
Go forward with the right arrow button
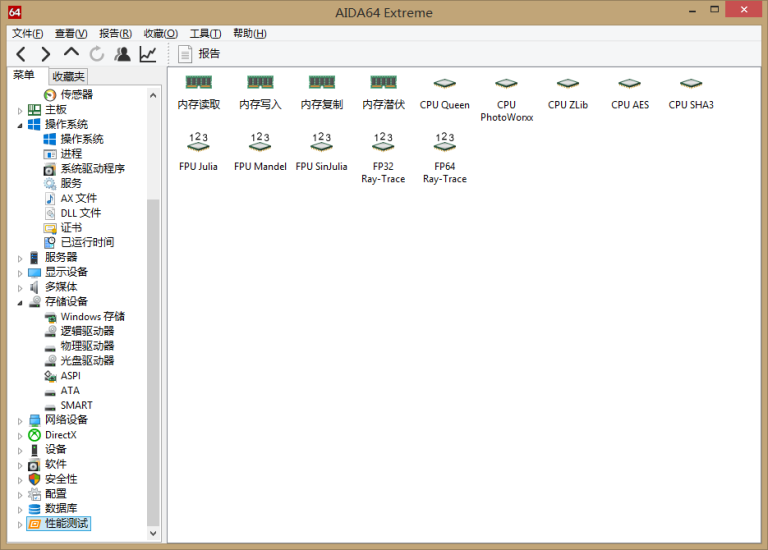(46, 54)
